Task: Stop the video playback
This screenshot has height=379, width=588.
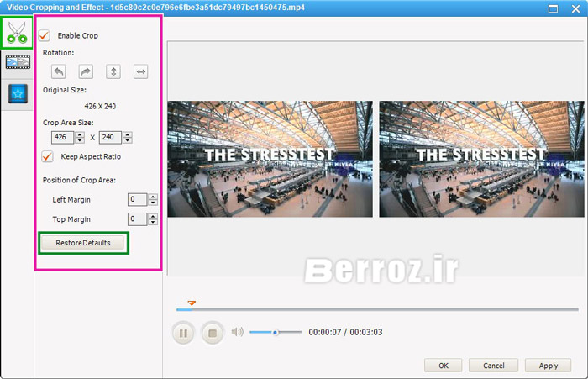Action: click(x=212, y=333)
